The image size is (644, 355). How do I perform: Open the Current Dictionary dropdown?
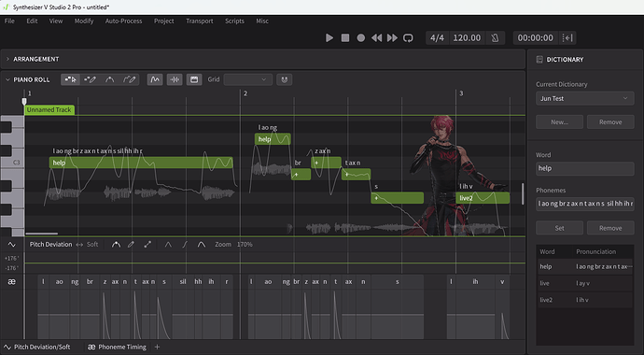pos(585,99)
